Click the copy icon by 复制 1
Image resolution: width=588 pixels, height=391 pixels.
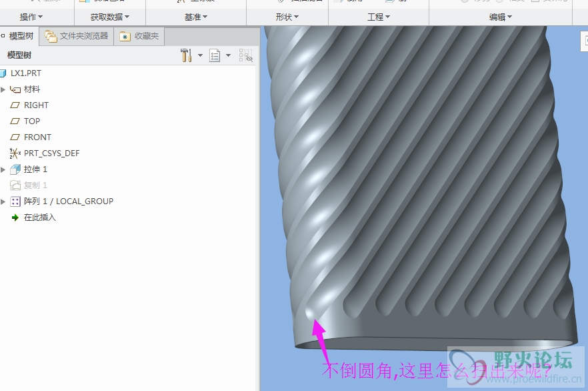[15, 185]
